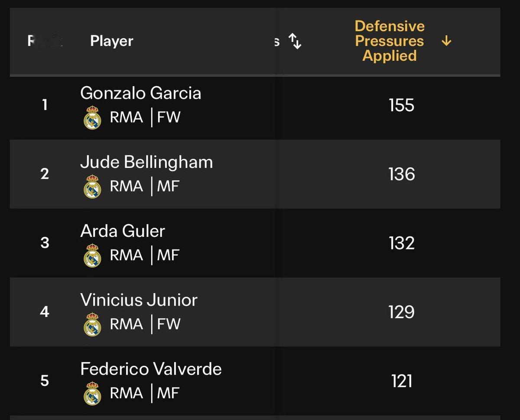Sort by the Player column header
Image resolution: width=520 pixels, height=420 pixels.
111,41
